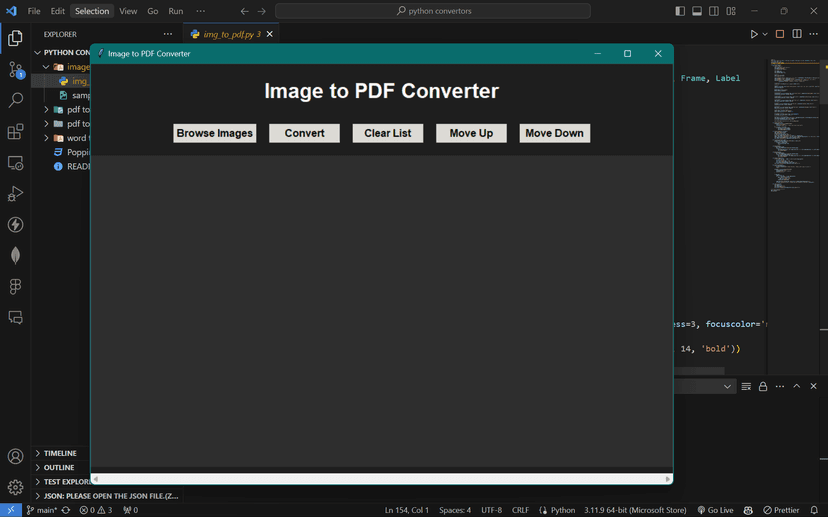Click the horizontal scrollbar in converter window
The image size is (828, 517).
coord(381,479)
